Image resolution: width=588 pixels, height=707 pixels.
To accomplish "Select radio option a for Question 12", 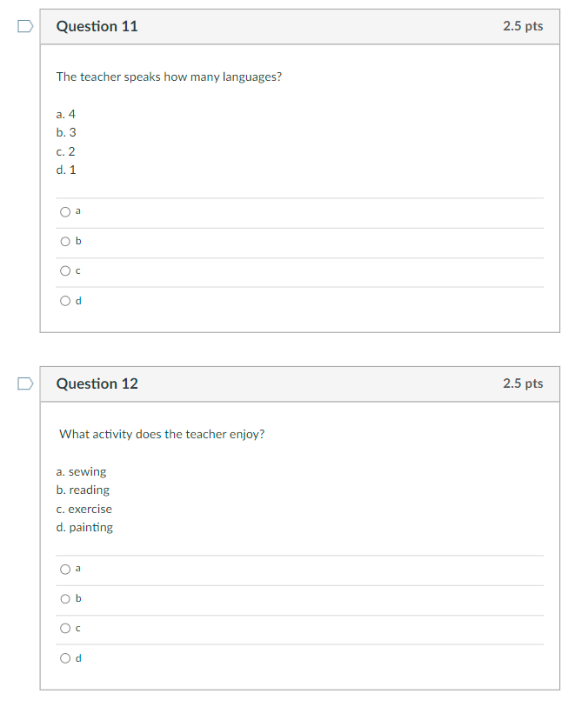I will (x=65, y=569).
